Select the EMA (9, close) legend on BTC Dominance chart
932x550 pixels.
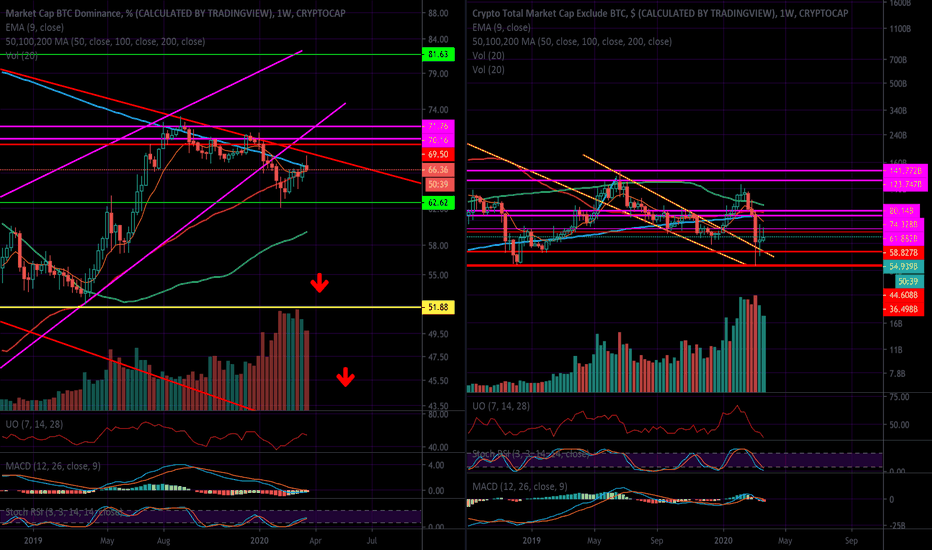[34, 27]
